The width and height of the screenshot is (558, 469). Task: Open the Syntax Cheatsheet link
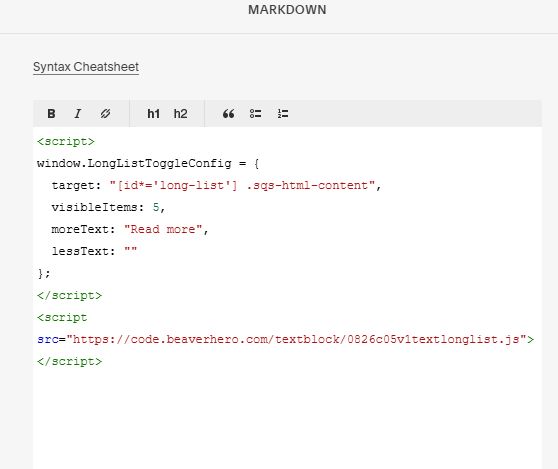coord(86,67)
